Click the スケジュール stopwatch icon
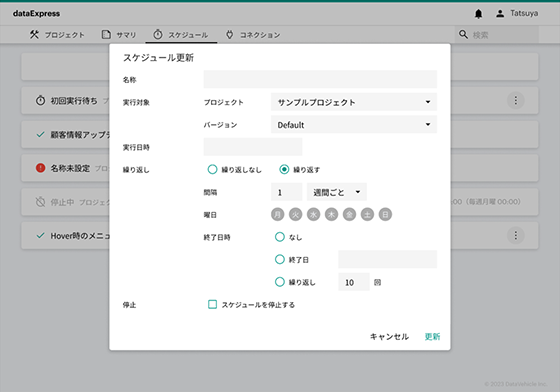Image resolution: width=560 pixels, height=392 pixels. coord(158,35)
